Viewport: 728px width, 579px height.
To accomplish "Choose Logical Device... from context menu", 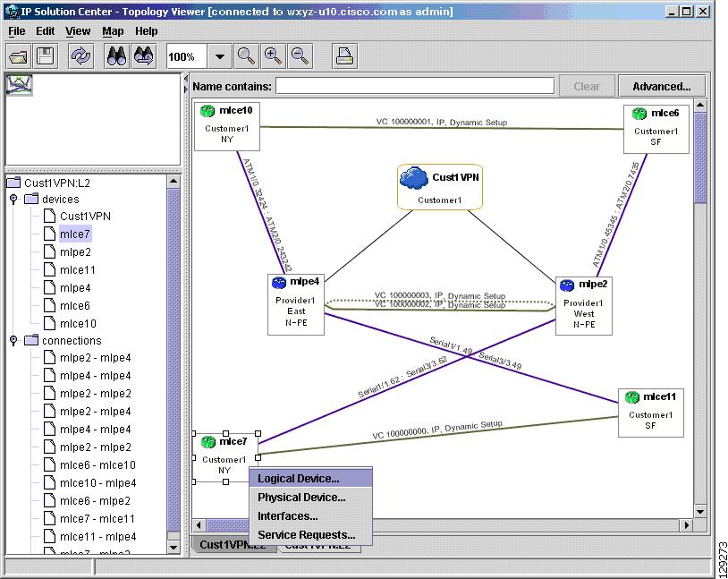I will [310, 479].
